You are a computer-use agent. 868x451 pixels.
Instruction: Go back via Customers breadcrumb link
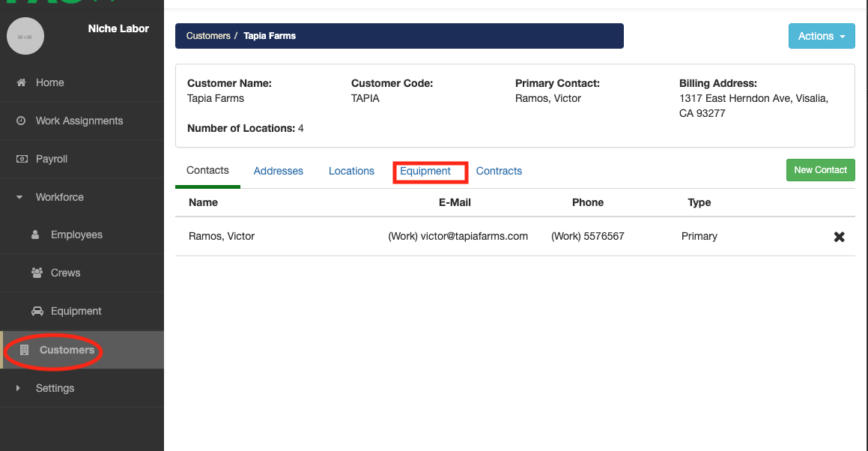(208, 36)
